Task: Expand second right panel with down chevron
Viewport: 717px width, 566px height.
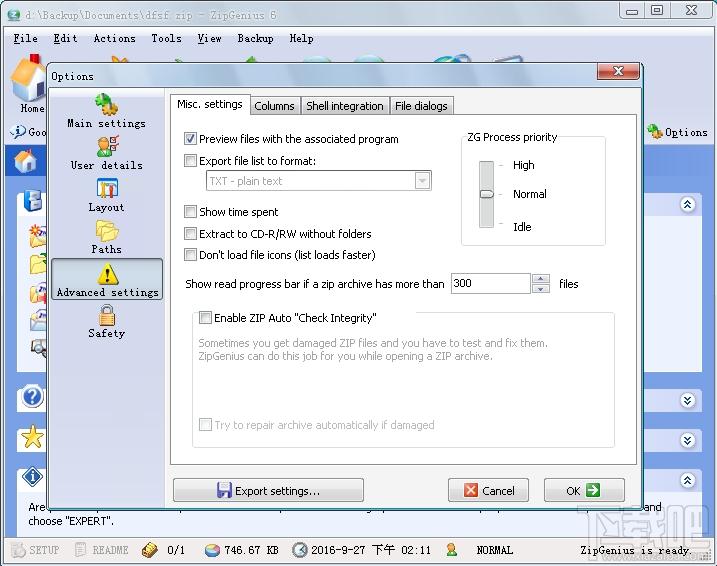Action: coord(687,400)
